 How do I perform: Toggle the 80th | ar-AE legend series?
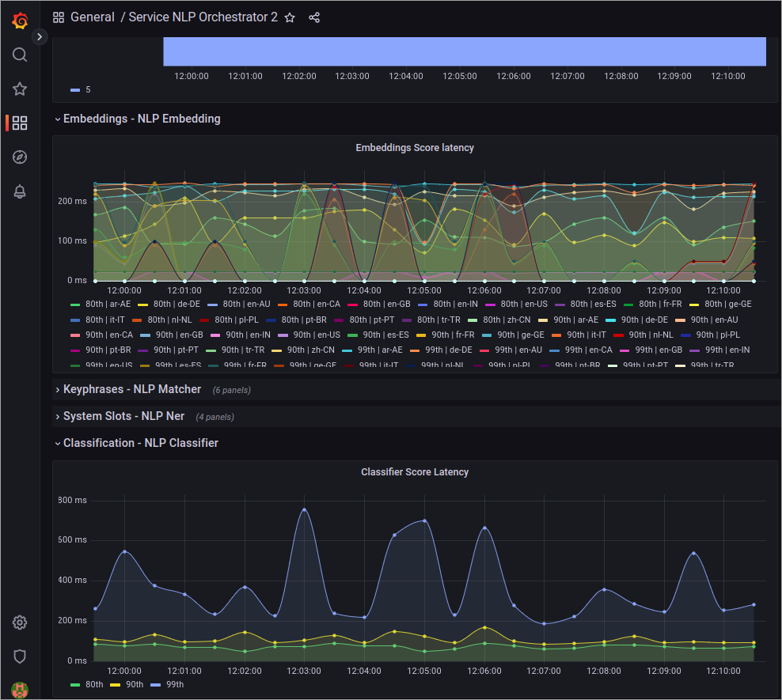pyautogui.click(x=108, y=304)
